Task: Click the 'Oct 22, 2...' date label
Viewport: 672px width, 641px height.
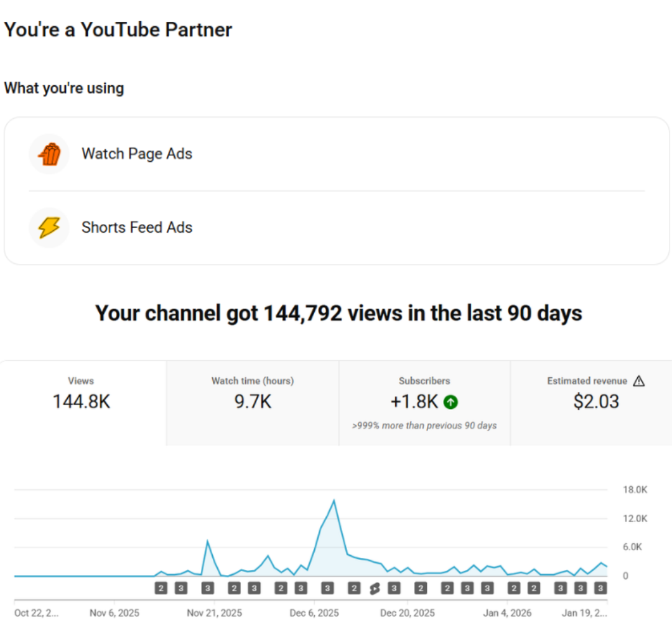Action: (x=37, y=613)
